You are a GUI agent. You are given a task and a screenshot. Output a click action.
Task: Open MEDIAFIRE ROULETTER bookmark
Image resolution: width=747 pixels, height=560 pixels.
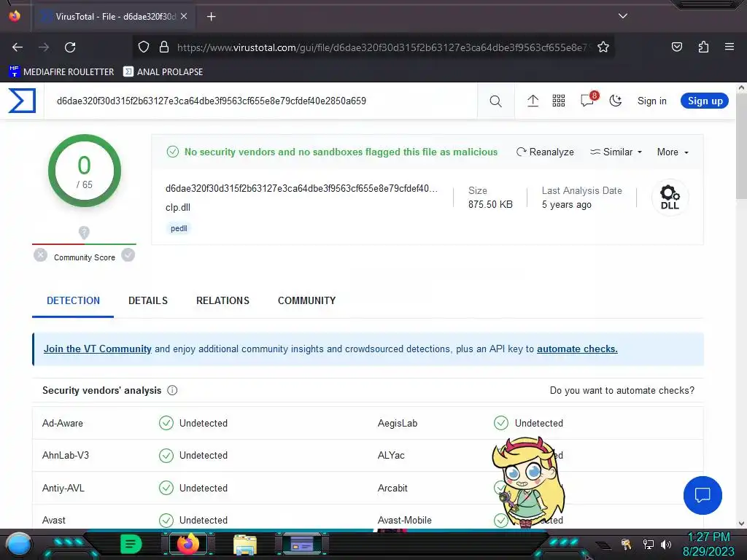[x=61, y=72]
